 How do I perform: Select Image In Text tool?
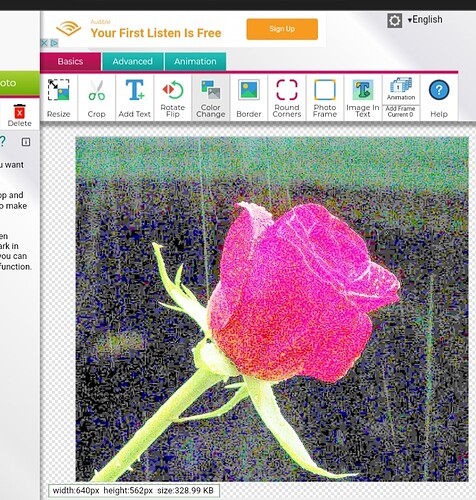click(363, 98)
